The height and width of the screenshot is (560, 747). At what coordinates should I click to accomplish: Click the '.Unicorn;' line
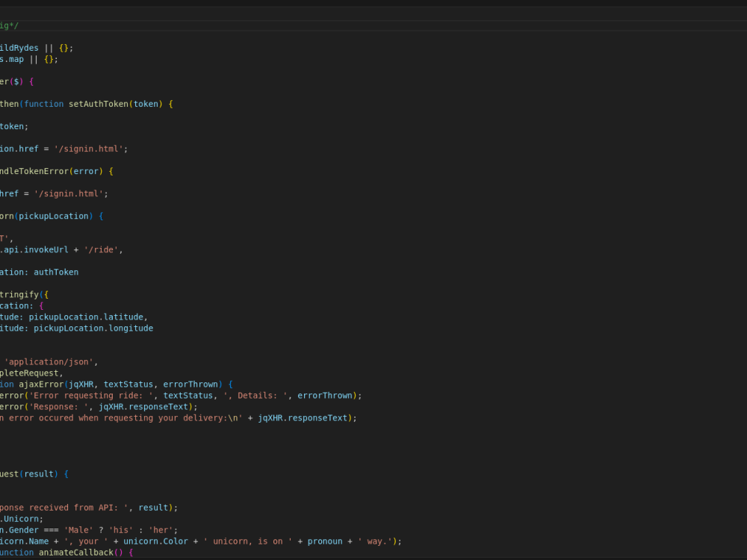tap(22, 519)
